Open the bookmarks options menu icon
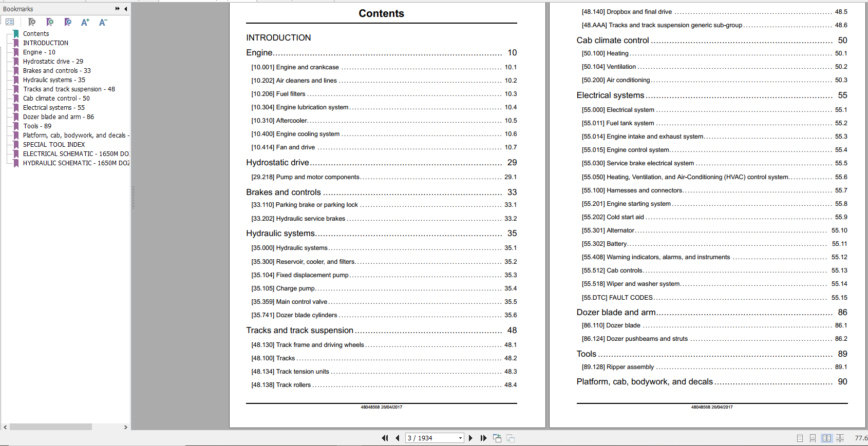This screenshot has width=868, height=446. (10, 22)
